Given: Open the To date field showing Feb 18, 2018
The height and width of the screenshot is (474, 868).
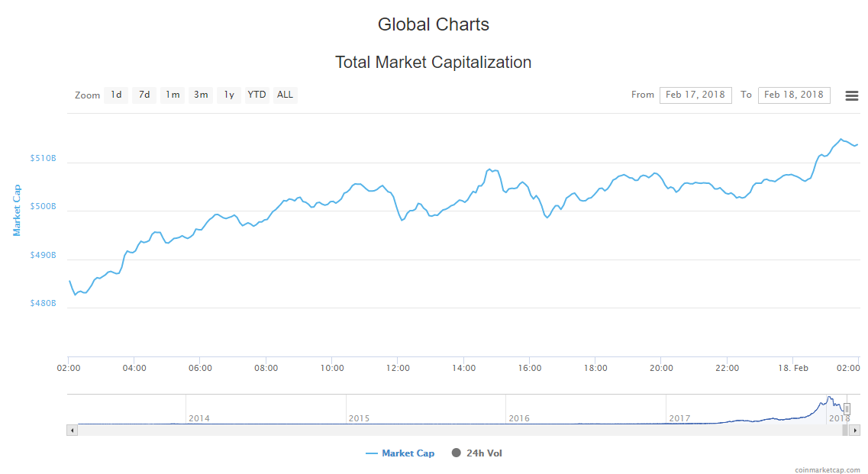Looking at the screenshot, I should click(x=794, y=95).
